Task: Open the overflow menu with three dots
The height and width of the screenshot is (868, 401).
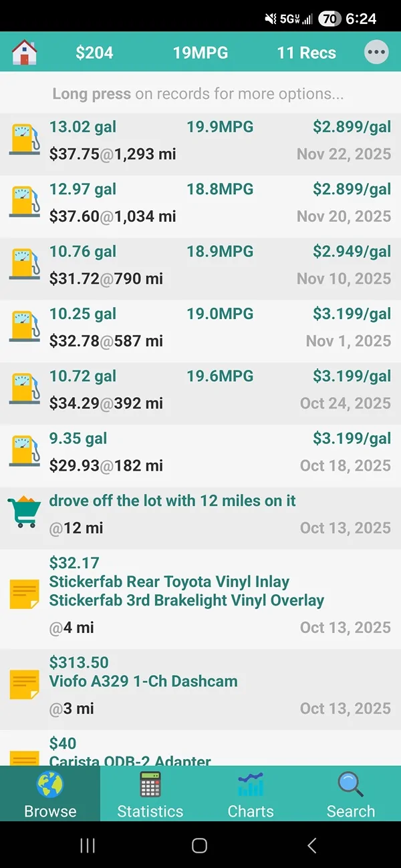Action: (x=376, y=52)
